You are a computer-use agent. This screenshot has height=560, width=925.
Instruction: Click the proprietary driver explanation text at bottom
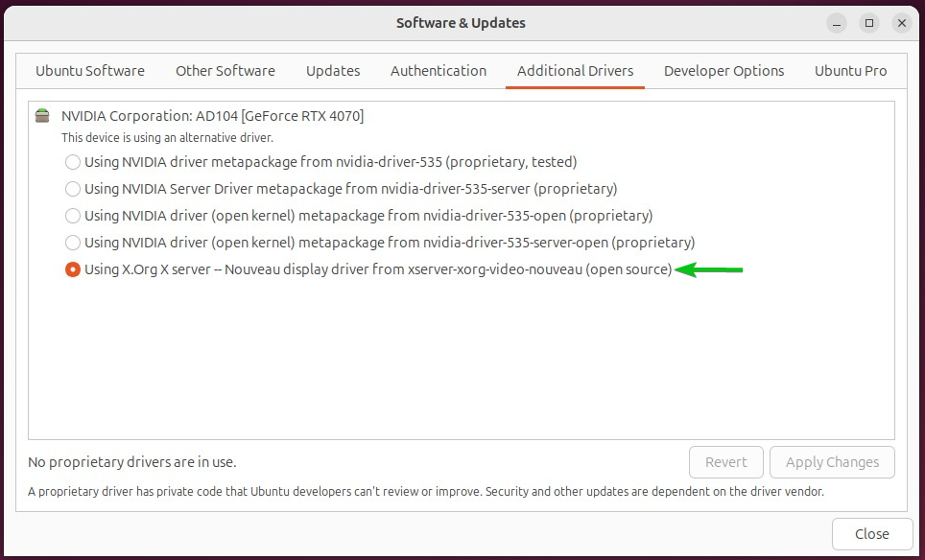[426, 492]
